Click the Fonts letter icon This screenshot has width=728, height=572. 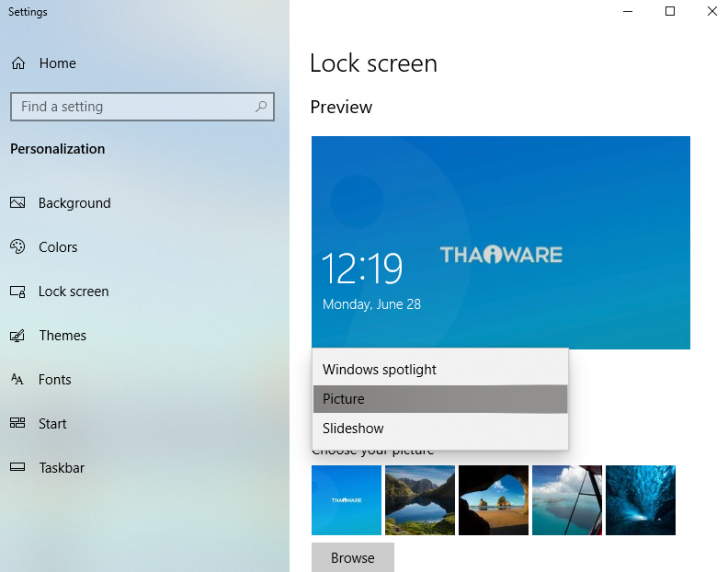pyautogui.click(x=17, y=379)
